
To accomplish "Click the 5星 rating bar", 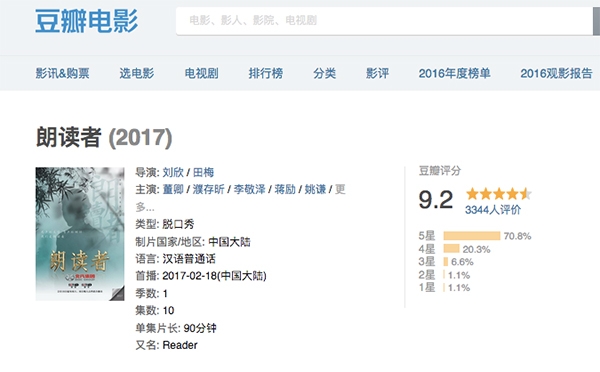I will click(x=472, y=236).
